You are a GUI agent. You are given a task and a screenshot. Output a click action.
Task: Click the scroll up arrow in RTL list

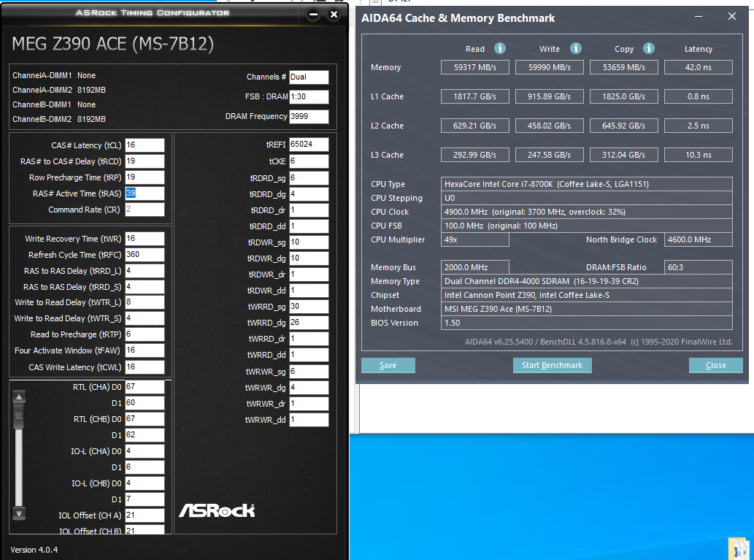coord(19,397)
